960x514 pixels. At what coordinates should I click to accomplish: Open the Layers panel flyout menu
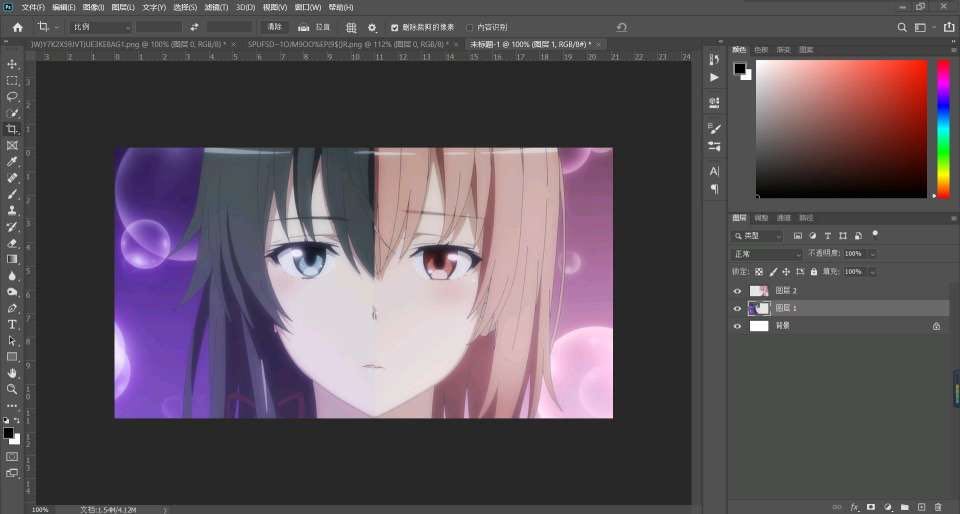(x=953, y=218)
